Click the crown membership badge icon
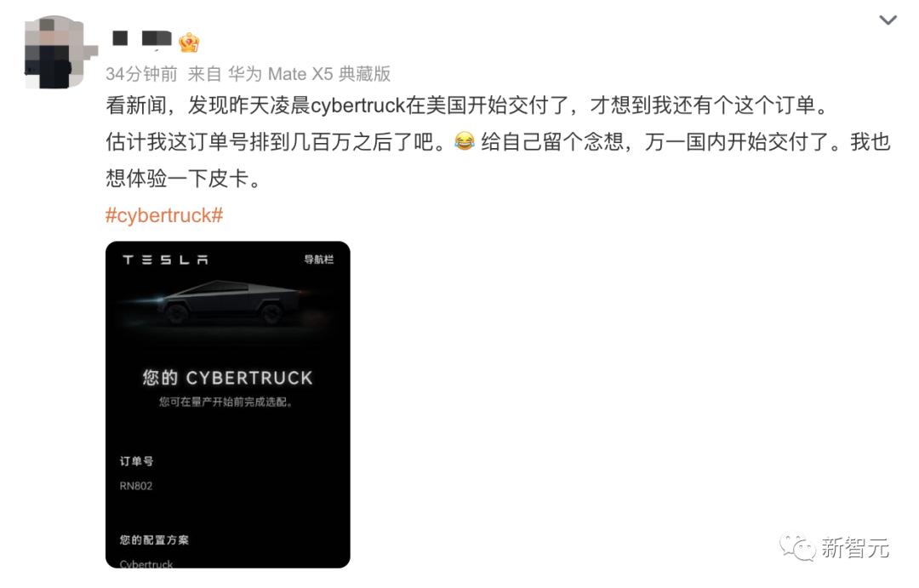Screen dimensions: 919x588 coord(189,42)
